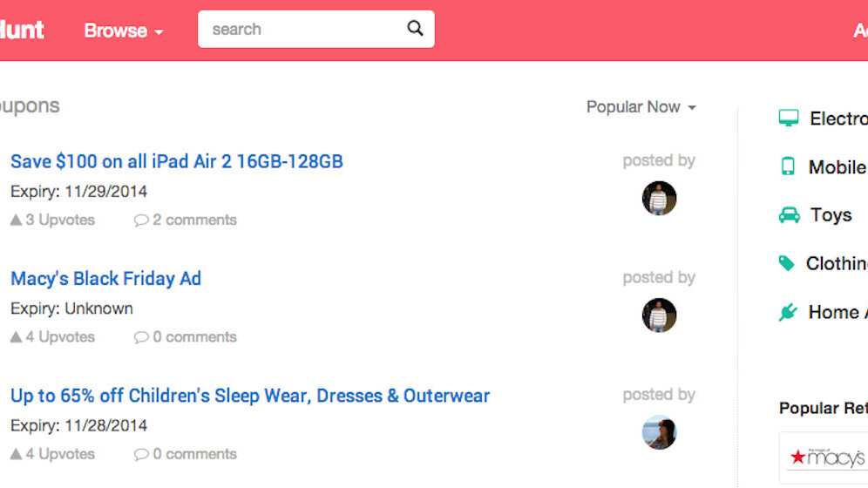Image resolution: width=868 pixels, height=488 pixels.
Task: Open poster avatar for Children's Sleep Wear deal
Action: click(x=660, y=432)
